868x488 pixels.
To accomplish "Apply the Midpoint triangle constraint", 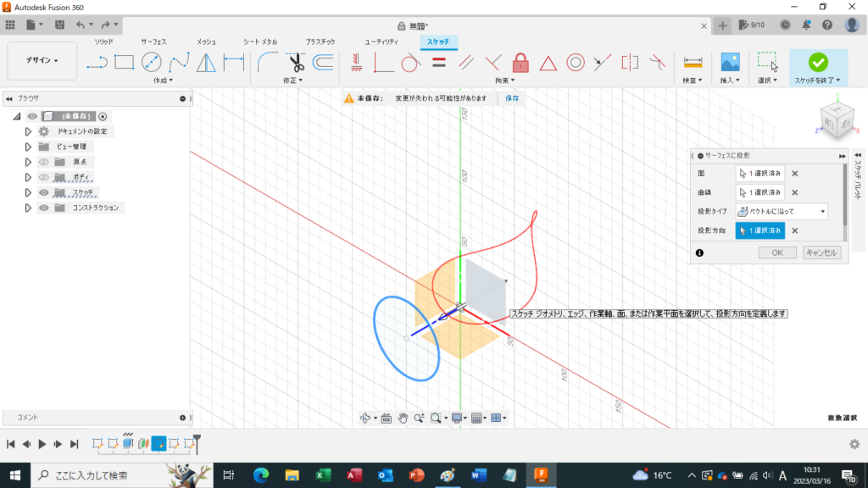I will point(548,63).
